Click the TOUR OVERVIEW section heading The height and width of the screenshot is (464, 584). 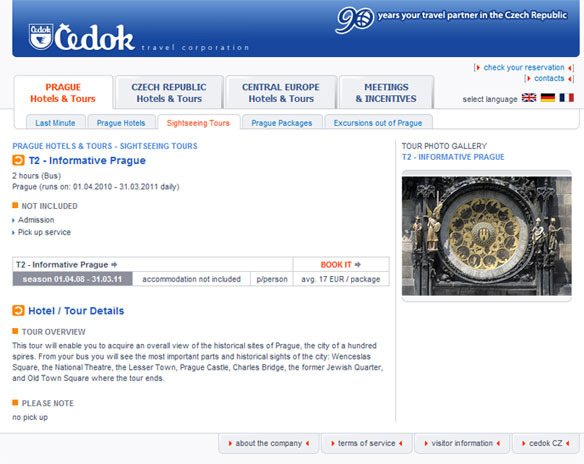click(54, 332)
